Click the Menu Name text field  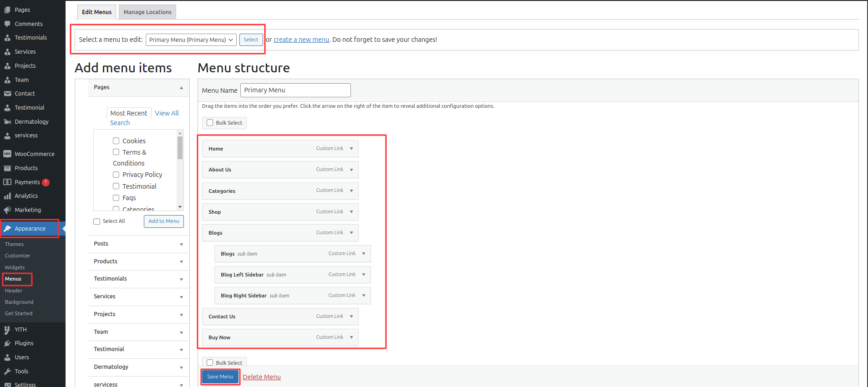pos(295,90)
